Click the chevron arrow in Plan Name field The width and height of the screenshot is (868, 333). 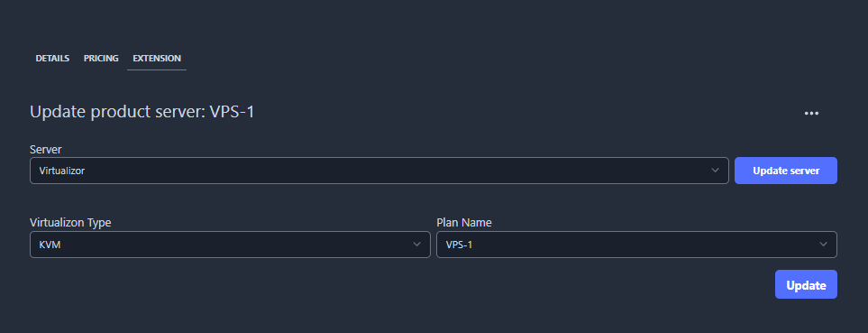pyautogui.click(x=823, y=245)
